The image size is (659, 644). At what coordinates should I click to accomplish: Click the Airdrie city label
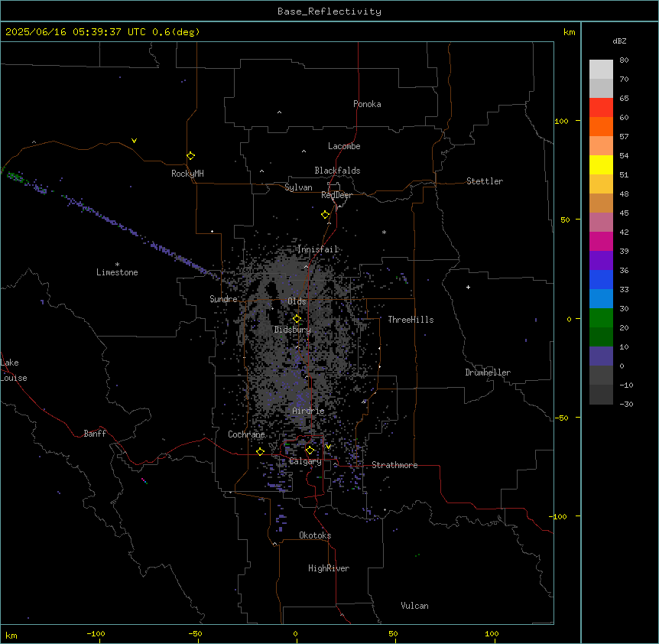[x=309, y=411]
